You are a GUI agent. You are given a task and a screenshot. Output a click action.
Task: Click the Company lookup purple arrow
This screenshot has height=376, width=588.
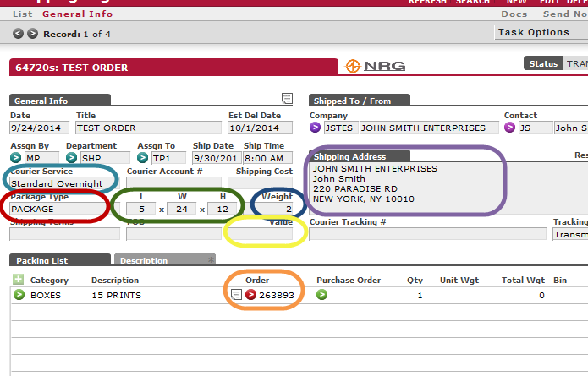[315, 128]
